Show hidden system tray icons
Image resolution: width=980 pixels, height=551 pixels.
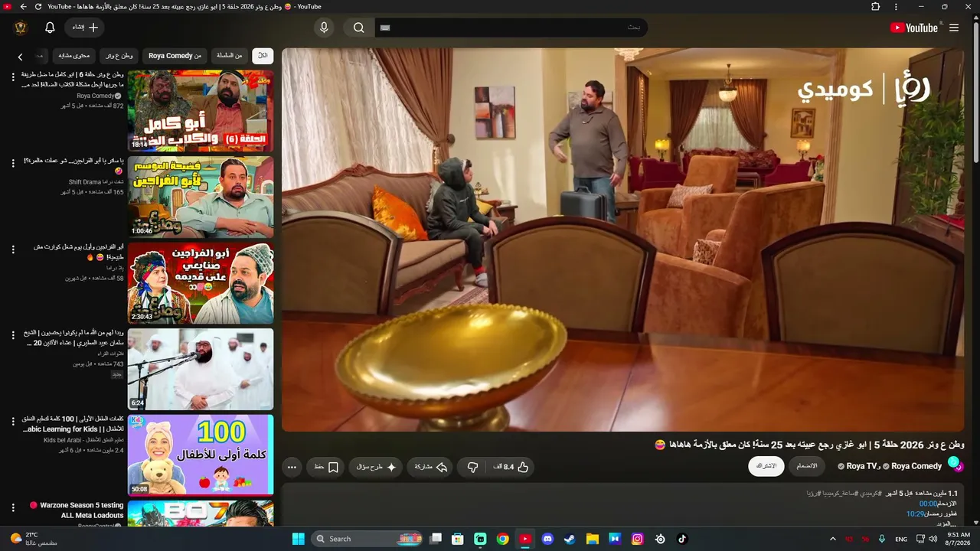[833, 539]
